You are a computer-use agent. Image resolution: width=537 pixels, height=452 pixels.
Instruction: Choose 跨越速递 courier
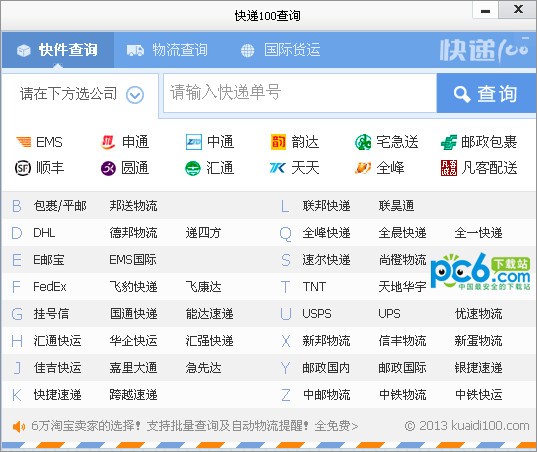click(x=133, y=395)
